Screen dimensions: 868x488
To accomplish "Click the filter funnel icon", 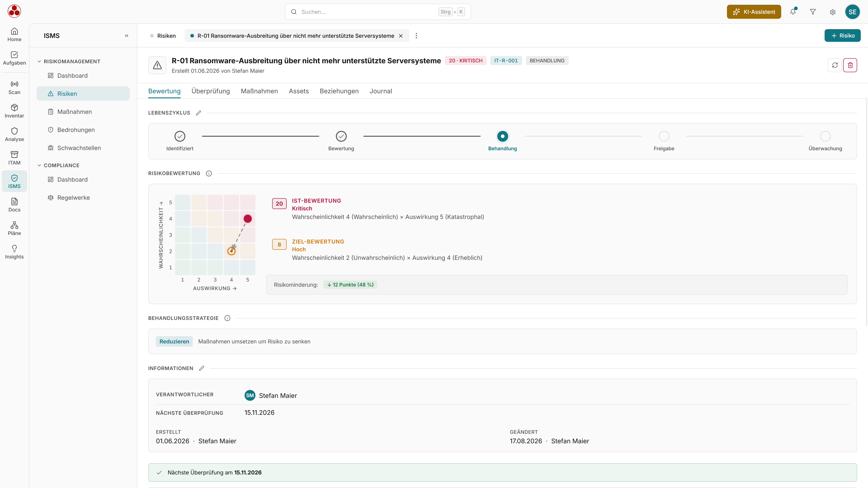I will coord(813,12).
